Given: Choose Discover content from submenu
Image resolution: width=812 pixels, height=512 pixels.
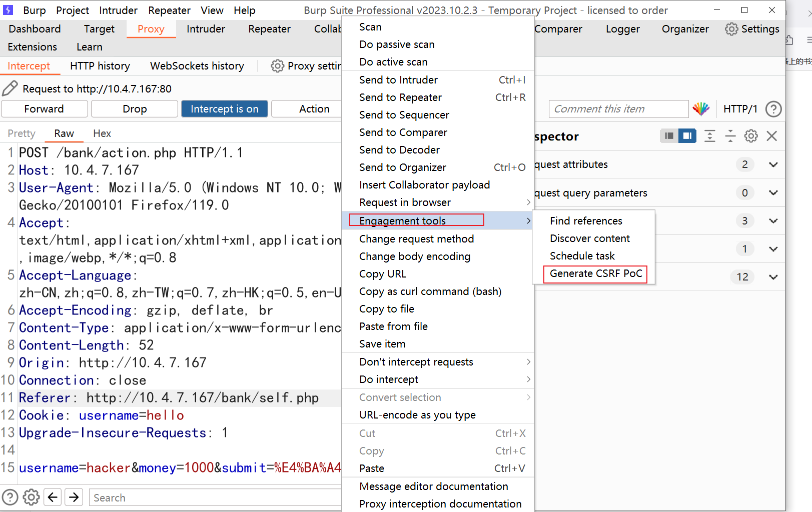Looking at the screenshot, I should (594, 238).
